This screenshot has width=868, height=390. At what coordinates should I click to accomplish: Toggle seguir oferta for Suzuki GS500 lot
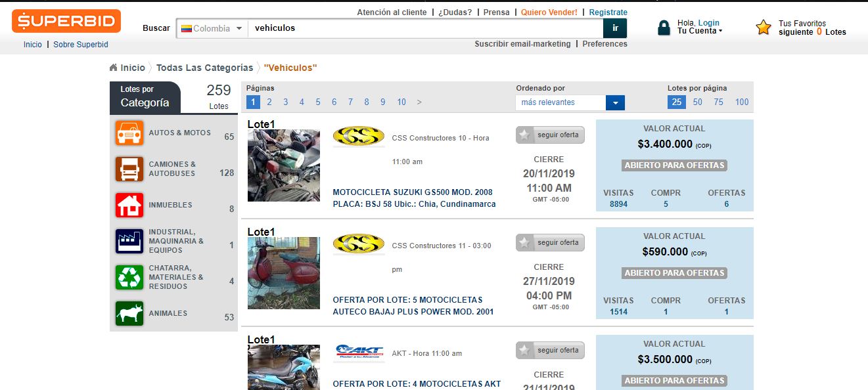550,135
